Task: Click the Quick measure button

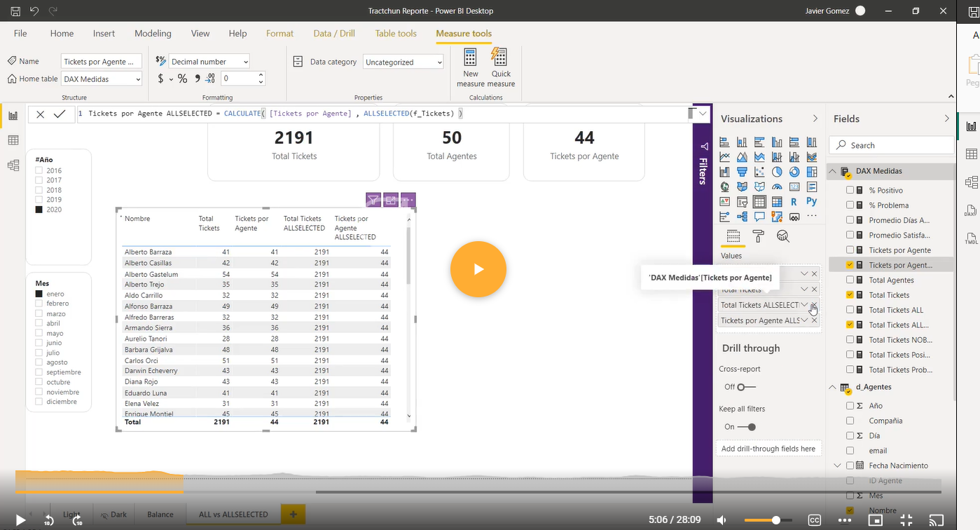Action: [501, 68]
